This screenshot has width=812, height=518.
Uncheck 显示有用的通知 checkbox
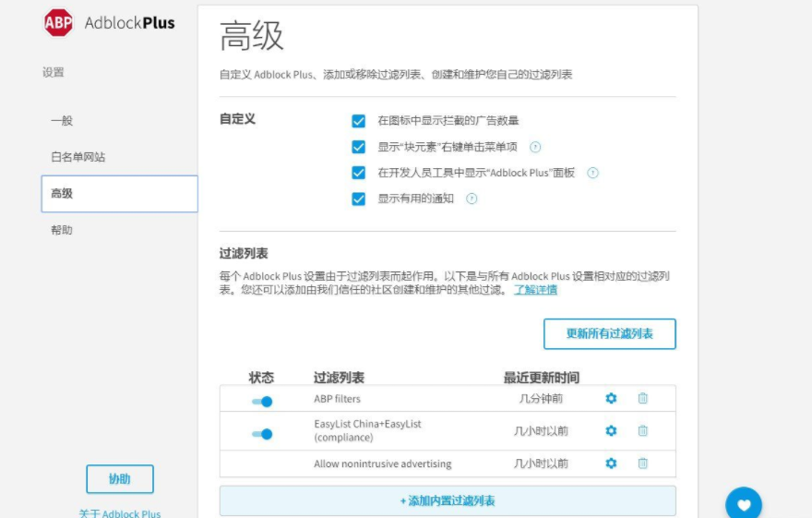click(358, 199)
